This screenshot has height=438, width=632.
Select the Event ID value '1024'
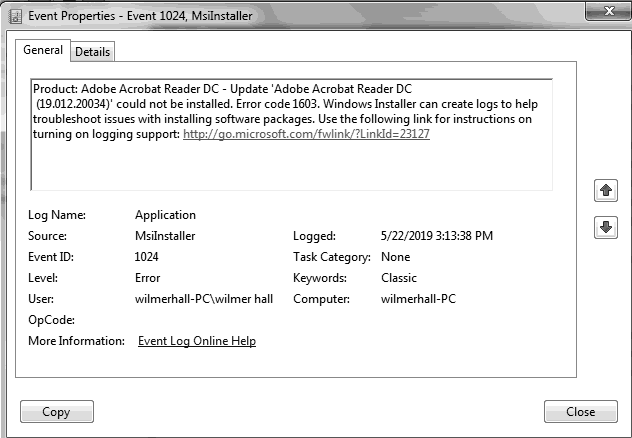coord(146,257)
